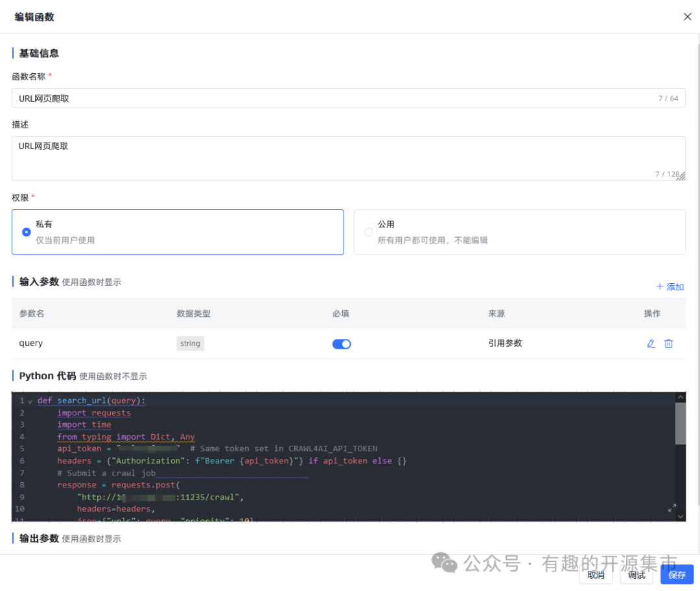Click the down arrow on the code scrollbar
The image size is (700, 591).
(681, 515)
